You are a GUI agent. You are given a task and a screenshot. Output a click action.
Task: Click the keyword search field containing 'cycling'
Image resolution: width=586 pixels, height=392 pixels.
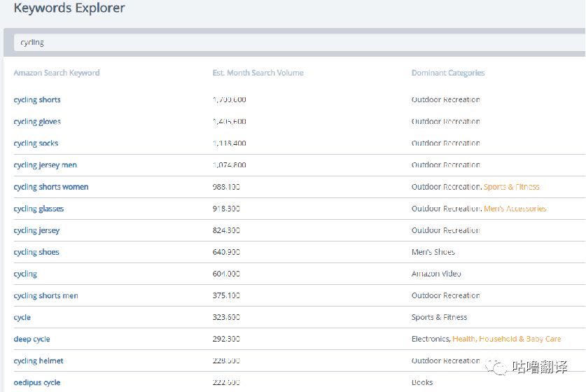300,42
